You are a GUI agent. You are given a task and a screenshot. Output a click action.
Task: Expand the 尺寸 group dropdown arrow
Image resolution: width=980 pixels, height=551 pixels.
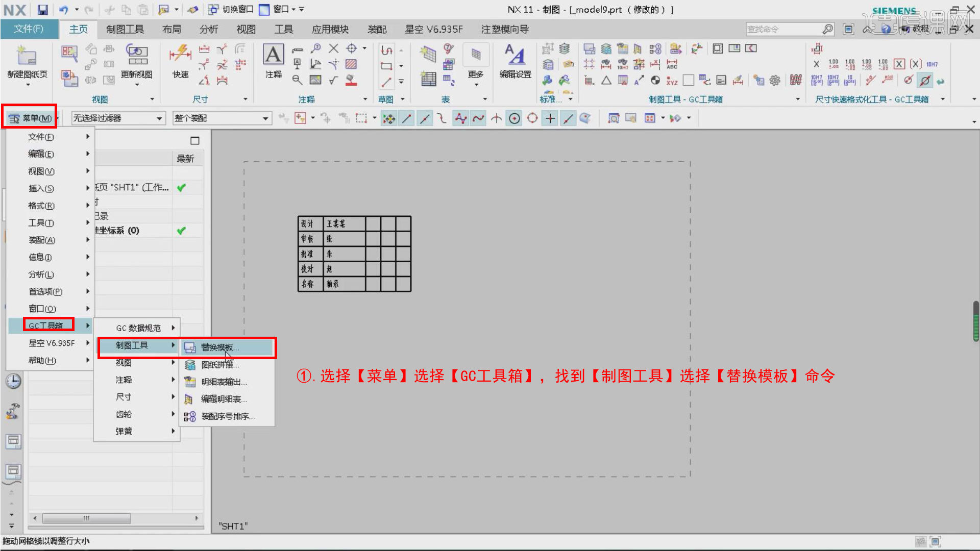tap(246, 99)
